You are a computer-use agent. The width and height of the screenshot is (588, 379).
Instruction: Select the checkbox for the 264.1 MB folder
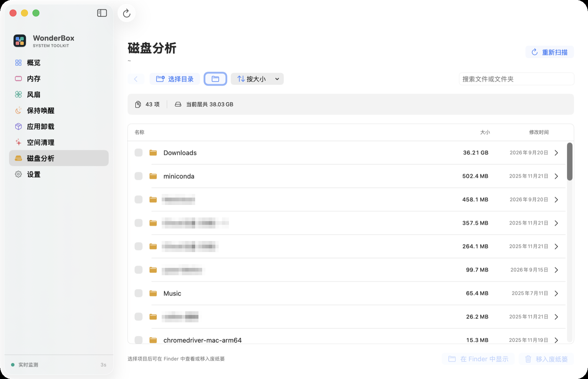[x=139, y=247]
